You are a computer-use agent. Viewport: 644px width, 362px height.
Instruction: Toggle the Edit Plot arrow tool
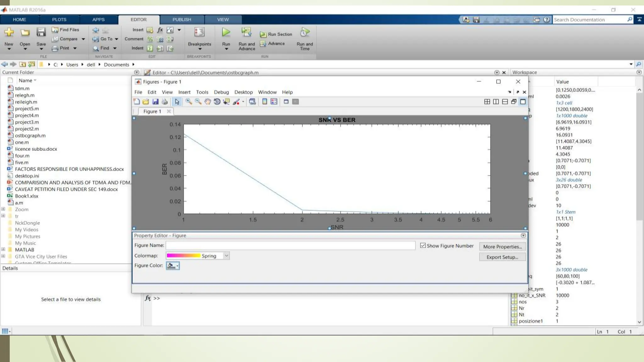point(177,101)
